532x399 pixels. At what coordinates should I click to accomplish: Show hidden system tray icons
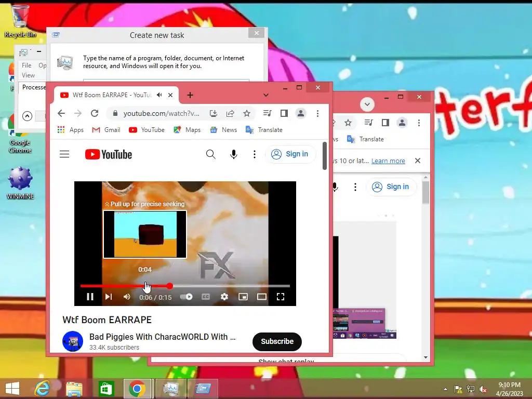tap(445, 389)
